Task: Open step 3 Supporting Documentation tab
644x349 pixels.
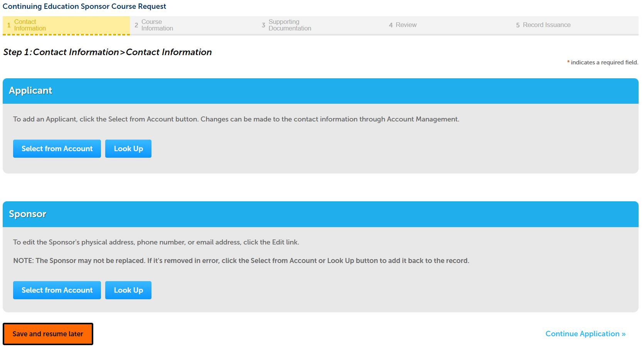Action: pyautogui.click(x=321, y=25)
